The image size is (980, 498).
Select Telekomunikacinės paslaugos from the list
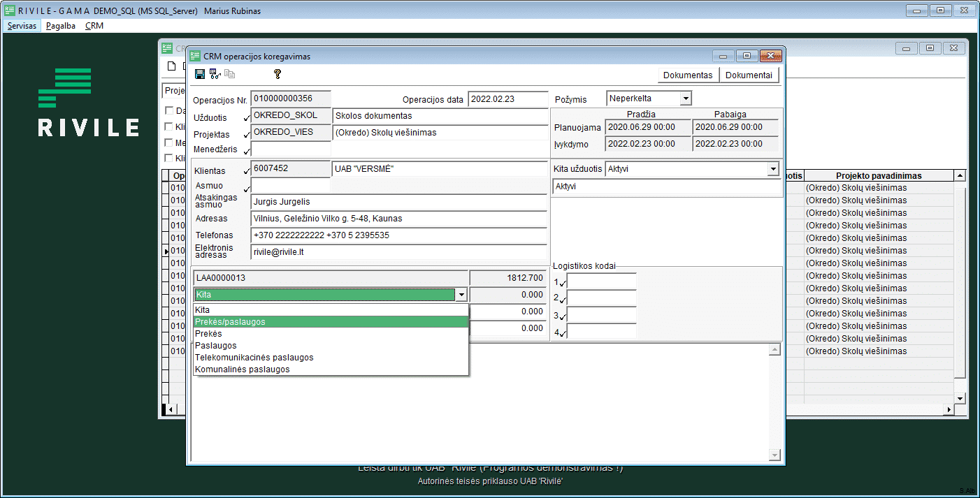(254, 358)
